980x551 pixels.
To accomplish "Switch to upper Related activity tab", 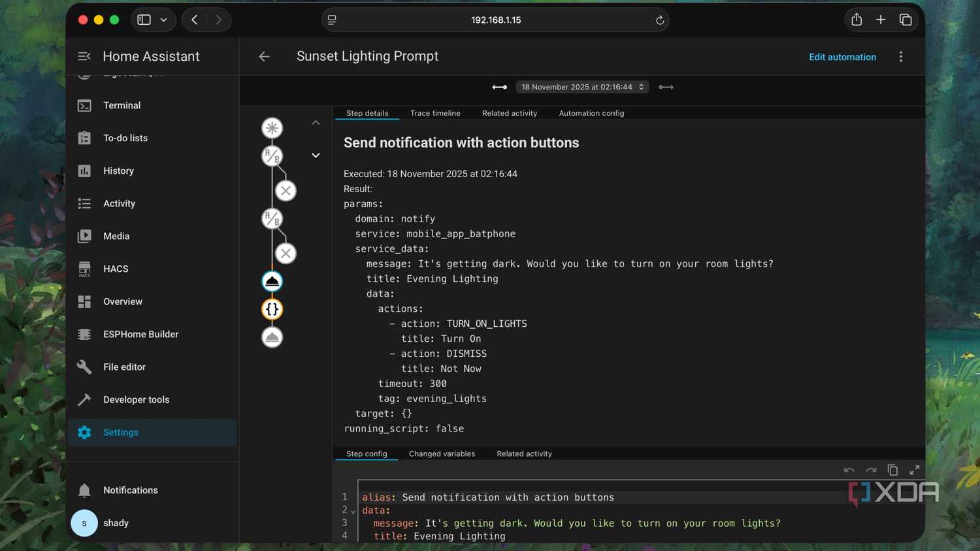I will [510, 113].
